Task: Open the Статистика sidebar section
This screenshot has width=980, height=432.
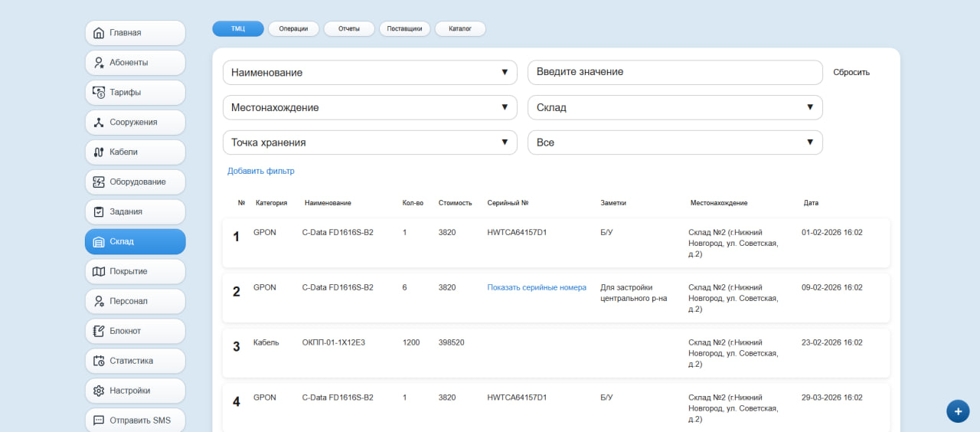Action: (x=136, y=362)
